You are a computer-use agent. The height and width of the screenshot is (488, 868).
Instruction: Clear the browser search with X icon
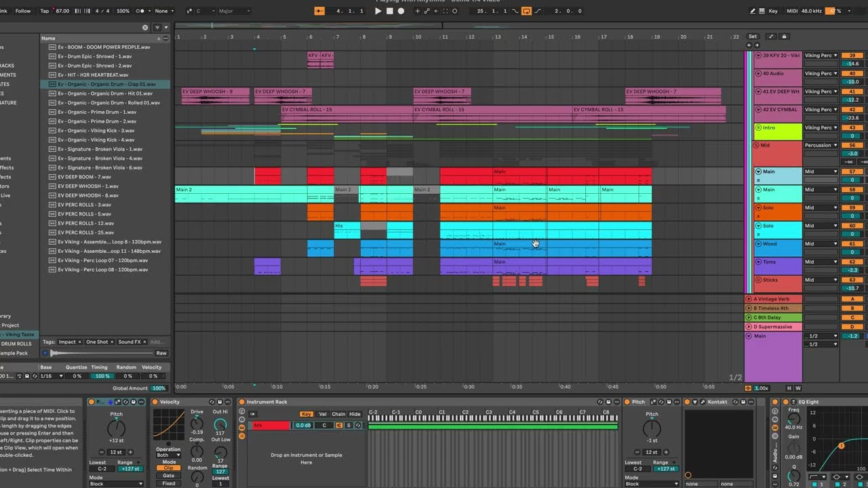145,28
